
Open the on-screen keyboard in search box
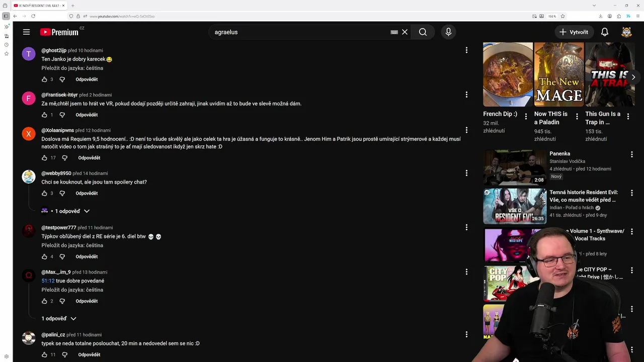point(394,32)
